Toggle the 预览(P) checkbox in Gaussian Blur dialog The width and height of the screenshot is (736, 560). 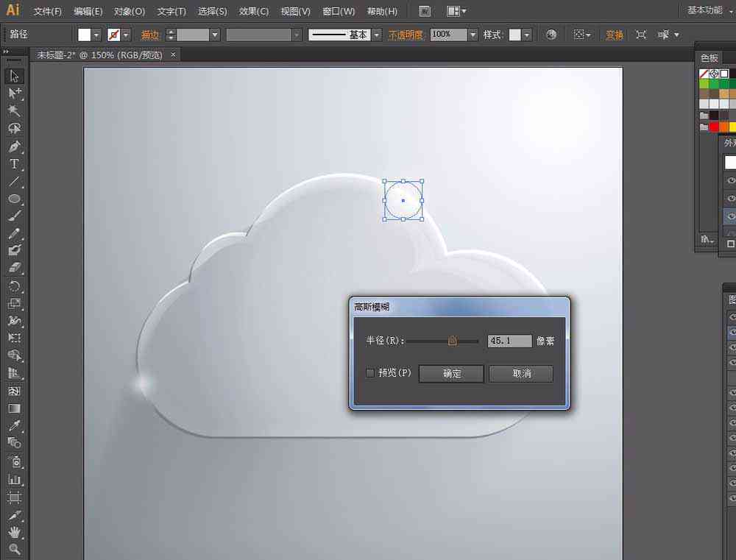pyautogui.click(x=370, y=373)
